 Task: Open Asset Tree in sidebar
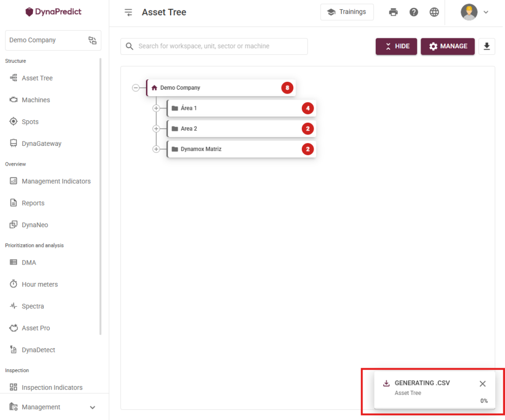[37, 78]
